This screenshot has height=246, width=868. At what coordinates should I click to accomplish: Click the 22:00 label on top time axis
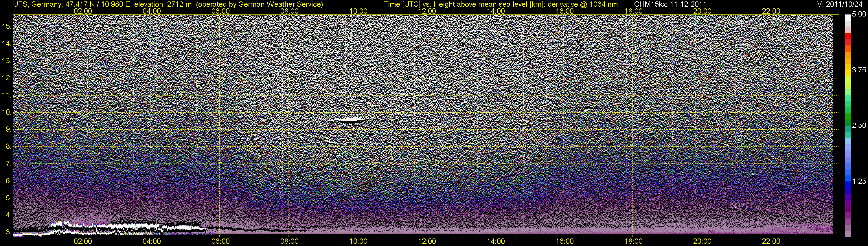click(x=771, y=11)
